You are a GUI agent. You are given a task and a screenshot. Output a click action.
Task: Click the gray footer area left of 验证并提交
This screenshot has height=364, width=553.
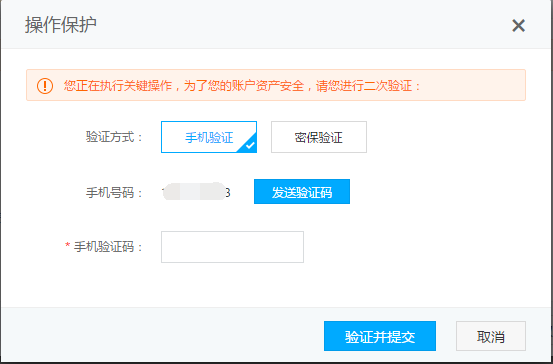(x=162, y=335)
